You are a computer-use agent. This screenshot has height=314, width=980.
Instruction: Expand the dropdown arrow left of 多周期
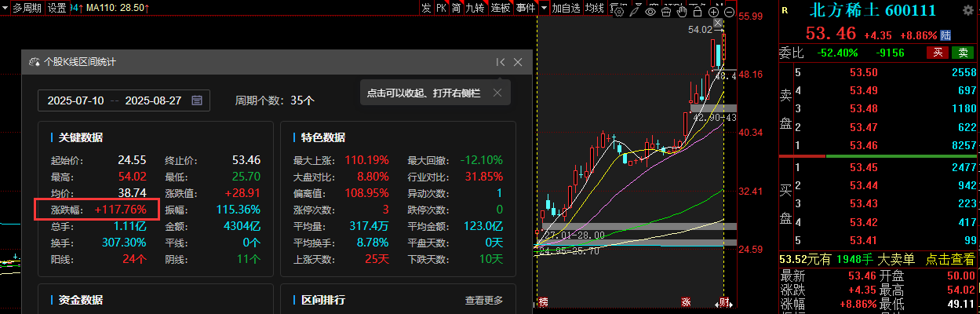(x=5, y=8)
